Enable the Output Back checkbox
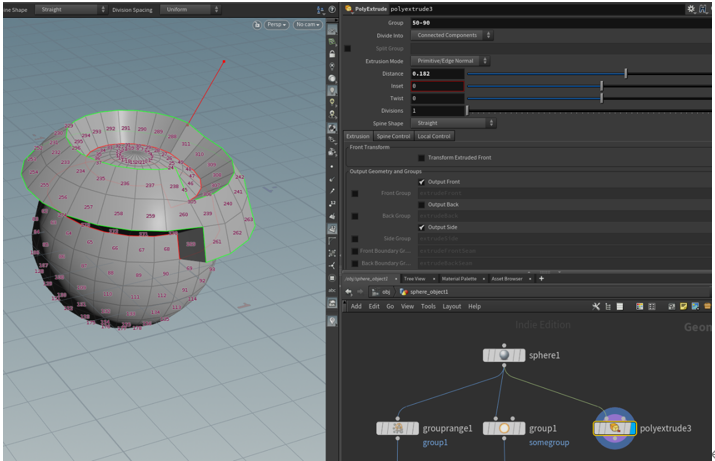 [x=421, y=204]
